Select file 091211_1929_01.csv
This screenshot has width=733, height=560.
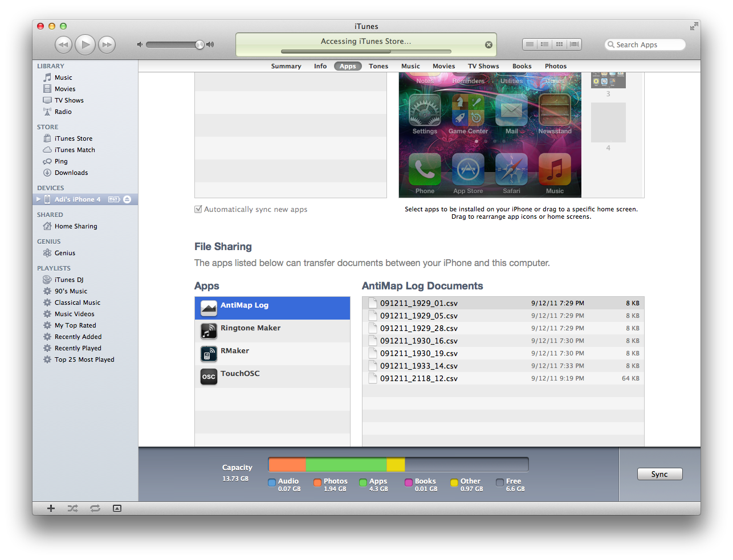pyautogui.click(x=503, y=303)
